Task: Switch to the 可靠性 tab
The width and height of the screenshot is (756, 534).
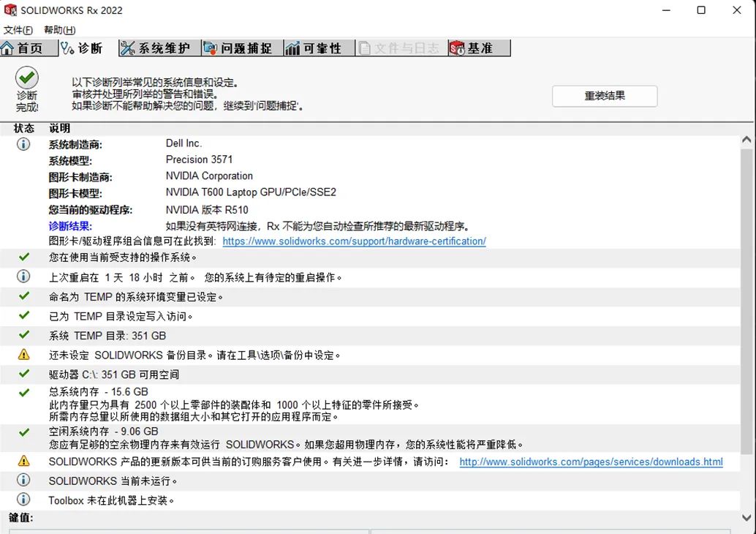Action: pos(320,48)
